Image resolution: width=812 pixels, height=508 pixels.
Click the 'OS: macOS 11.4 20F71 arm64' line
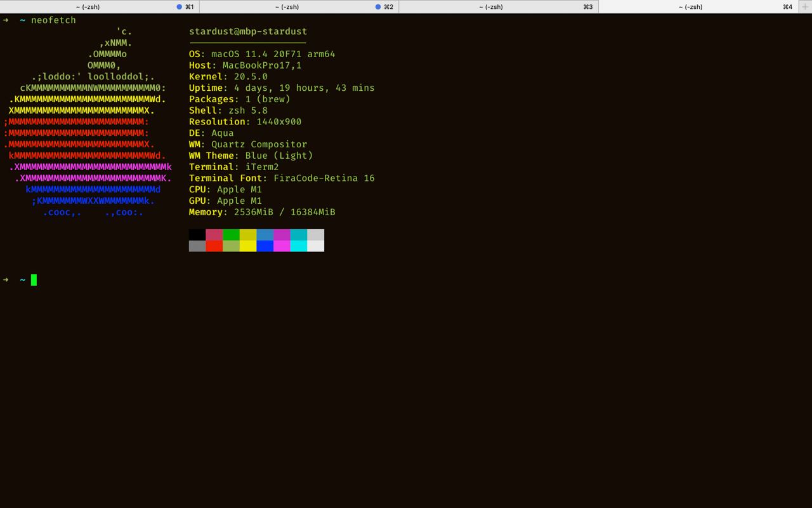(x=262, y=54)
